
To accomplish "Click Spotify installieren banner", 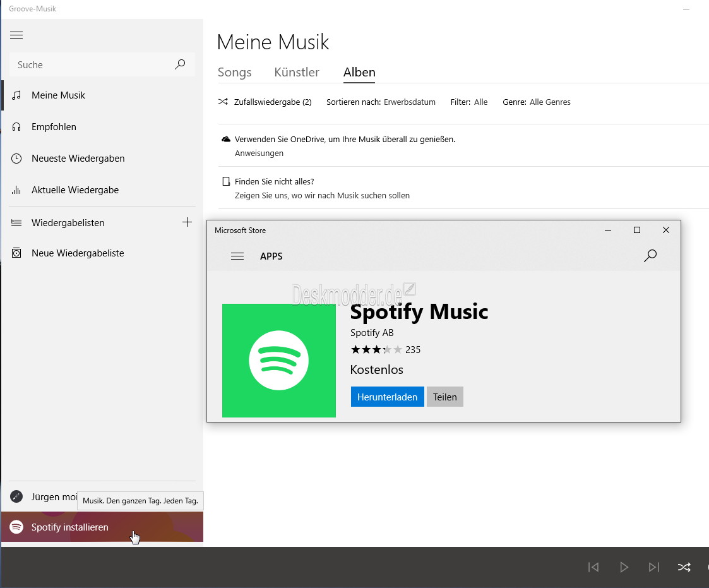I will coord(102,527).
